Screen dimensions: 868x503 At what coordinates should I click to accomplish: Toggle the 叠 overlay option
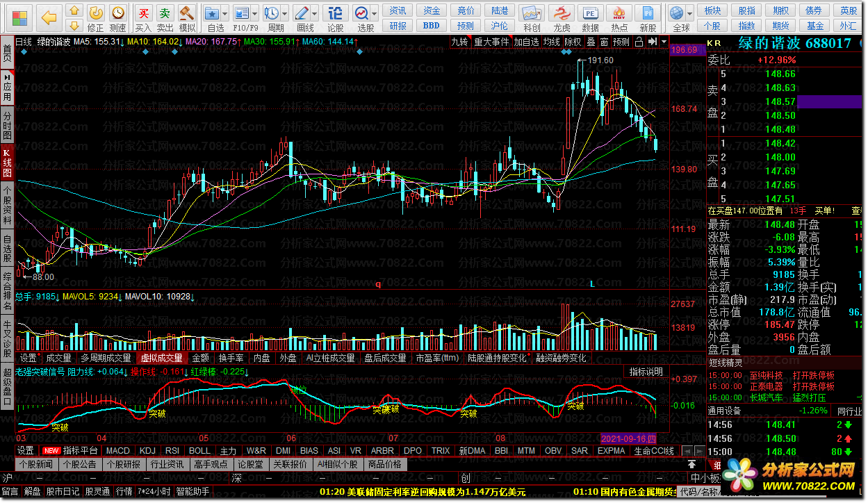click(591, 42)
